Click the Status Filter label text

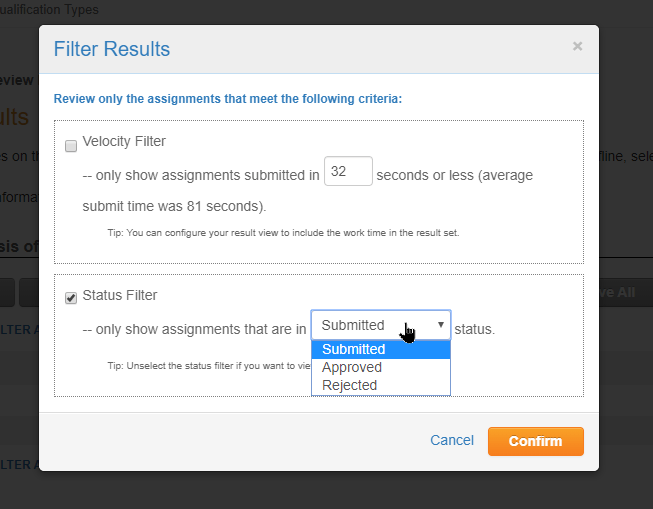tap(120, 295)
